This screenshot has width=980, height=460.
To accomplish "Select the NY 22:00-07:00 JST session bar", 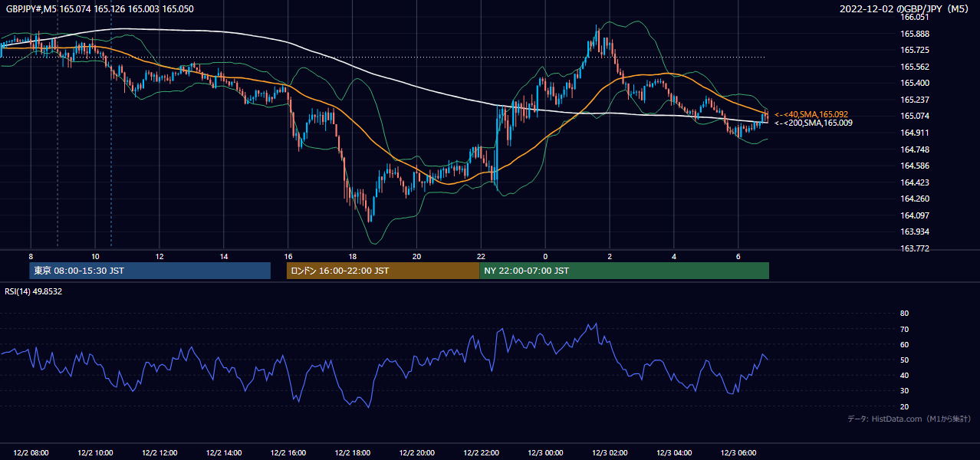I will tap(624, 271).
